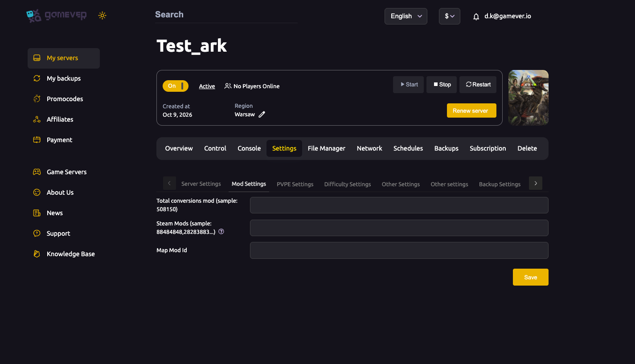The image size is (635, 364).
Task: Click the Knowledge Base icon
Action: pyautogui.click(x=37, y=254)
